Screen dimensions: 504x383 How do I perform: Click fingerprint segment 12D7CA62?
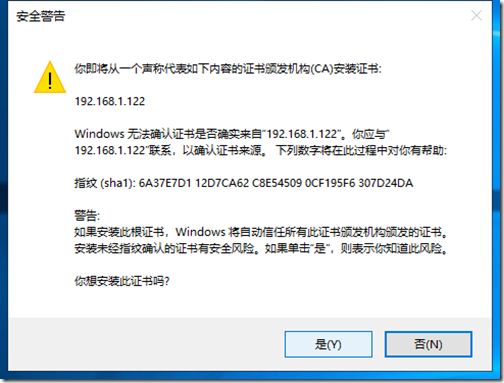(x=222, y=183)
